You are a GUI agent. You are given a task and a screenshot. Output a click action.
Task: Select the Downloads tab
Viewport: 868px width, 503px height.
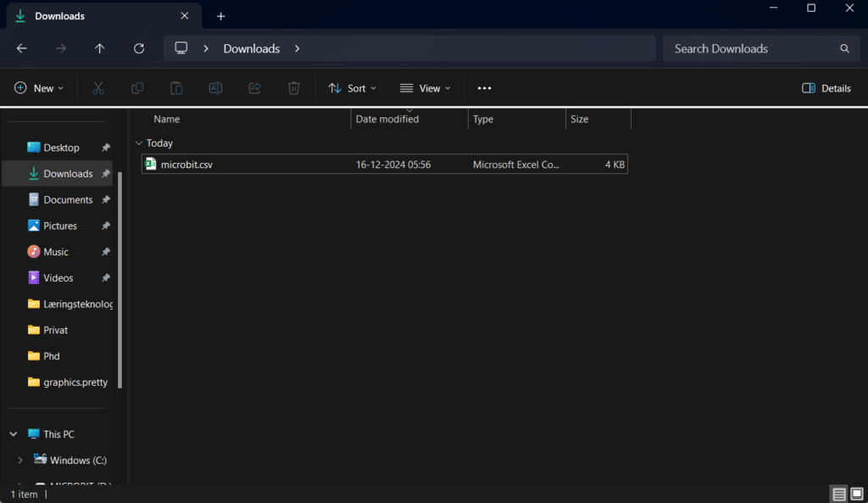[x=104, y=16]
